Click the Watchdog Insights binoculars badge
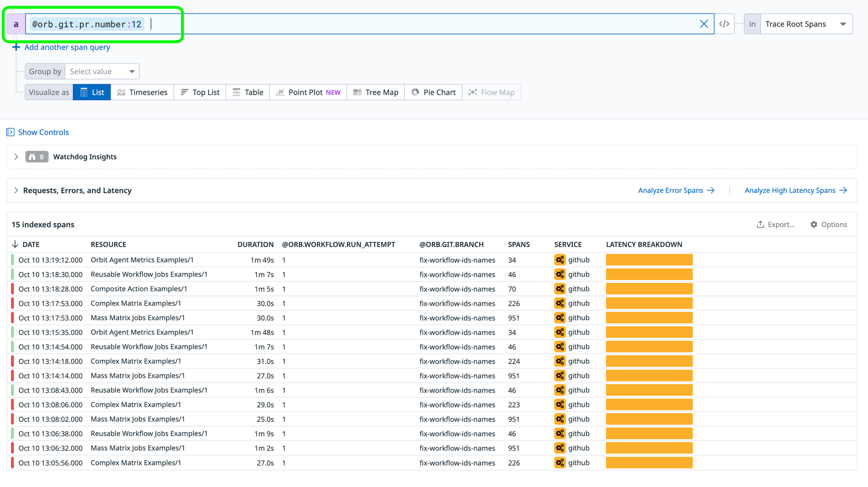Screen dimensions: 868x487 (x=36, y=157)
